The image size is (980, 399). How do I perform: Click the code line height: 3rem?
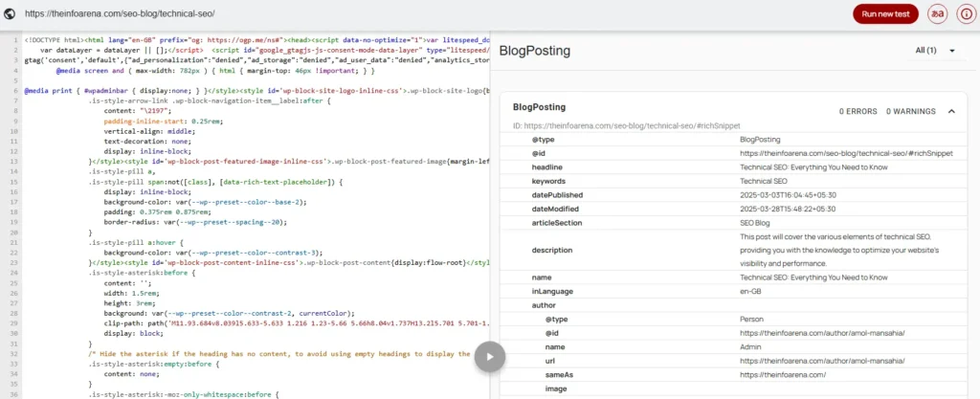(129, 303)
